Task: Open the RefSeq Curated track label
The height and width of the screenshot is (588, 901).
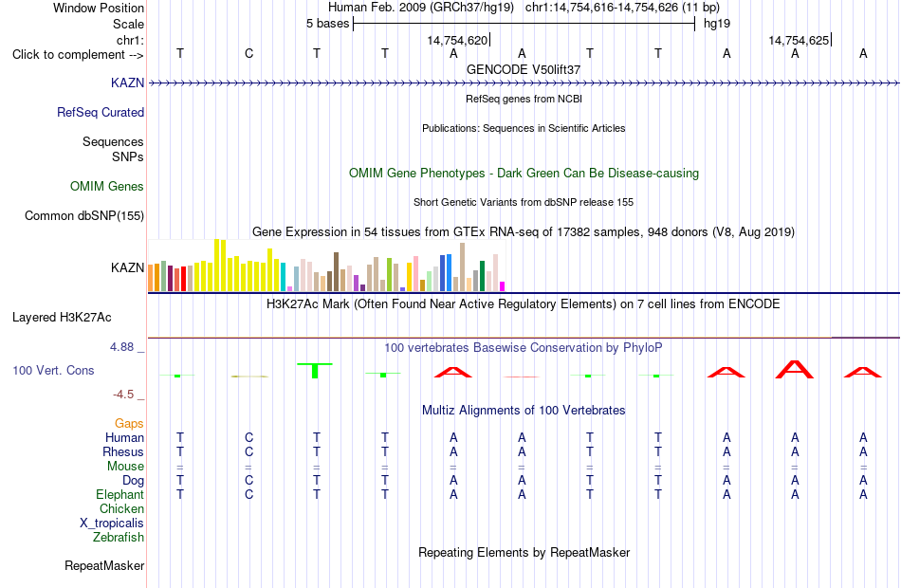Action: [100, 112]
